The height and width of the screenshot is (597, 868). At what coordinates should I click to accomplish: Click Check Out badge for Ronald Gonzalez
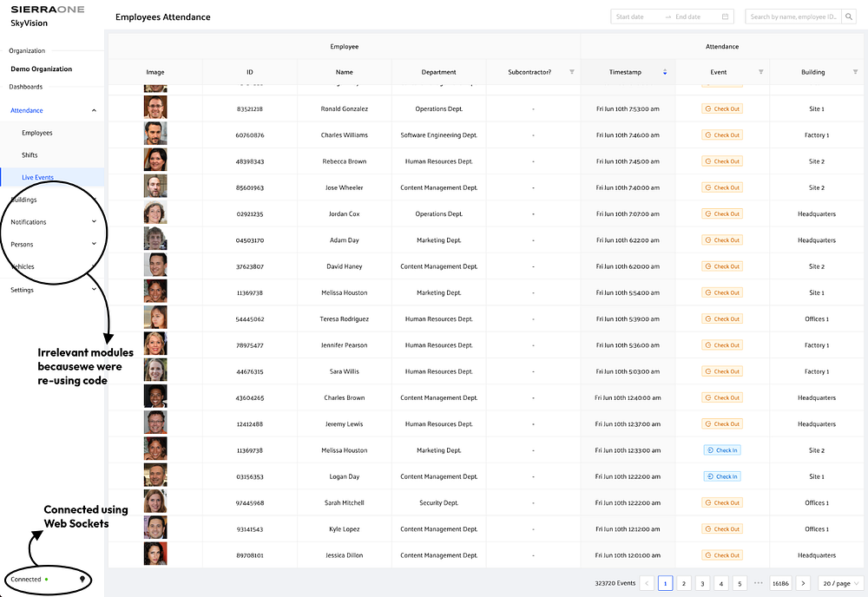722,109
